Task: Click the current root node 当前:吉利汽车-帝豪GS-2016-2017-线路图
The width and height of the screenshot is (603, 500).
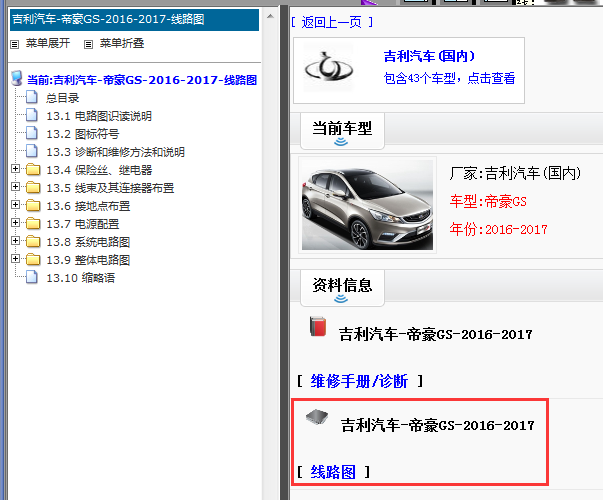Action: [x=142, y=80]
